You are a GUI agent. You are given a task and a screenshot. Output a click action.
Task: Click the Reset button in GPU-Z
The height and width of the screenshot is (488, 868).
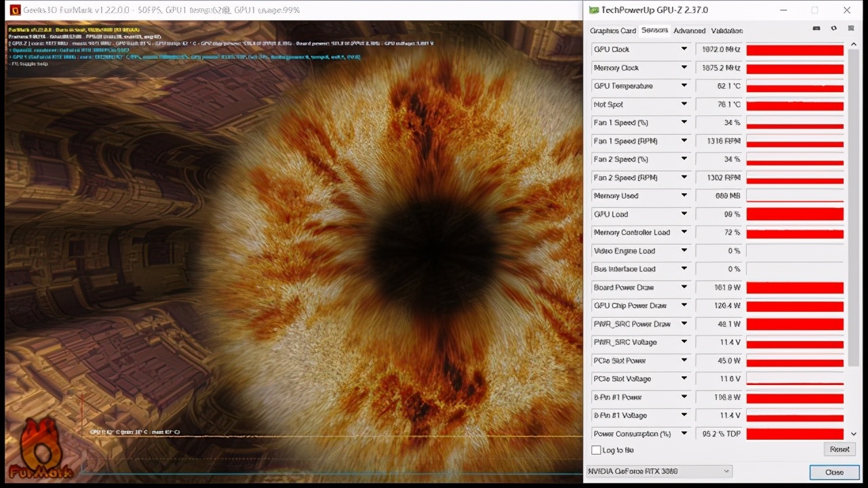tap(840, 449)
